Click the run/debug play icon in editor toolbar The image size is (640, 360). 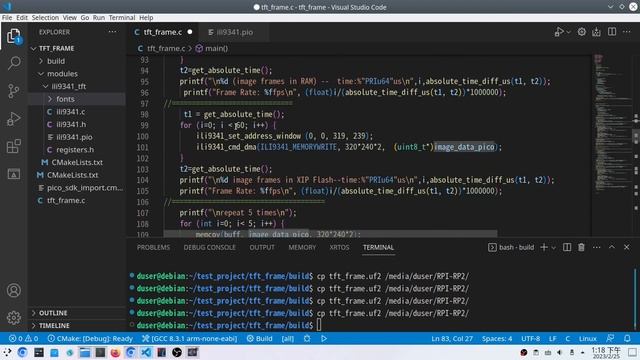[x=559, y=32]
